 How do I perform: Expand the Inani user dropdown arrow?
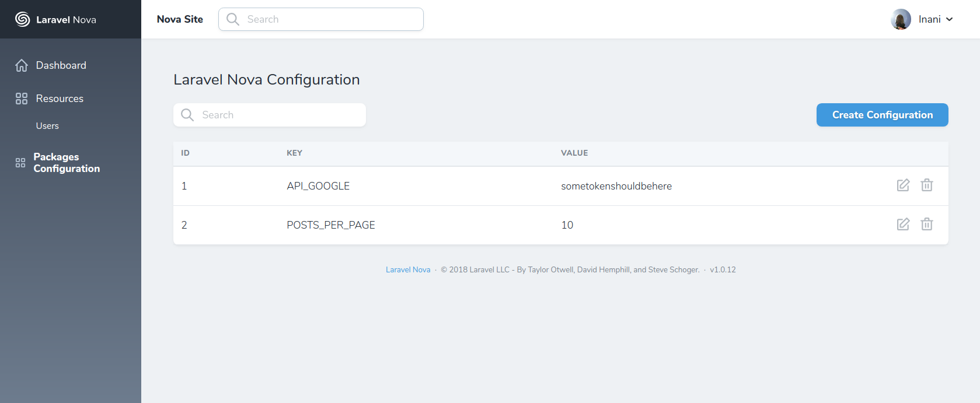950,19
